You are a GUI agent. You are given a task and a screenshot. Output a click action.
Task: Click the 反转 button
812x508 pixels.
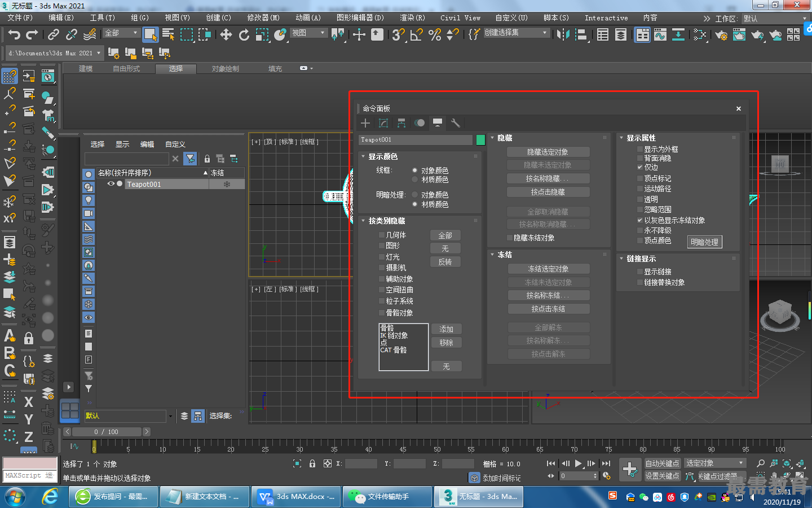point(445,262)
